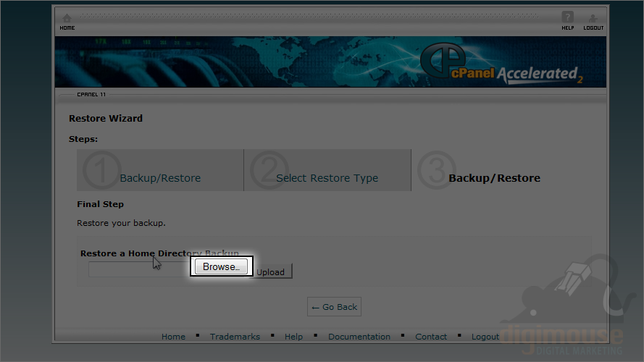Click the CPANEL 11 label below banner
Image resolution: width=644 pixels, height=362 pixels.
click(x=91, y=95)
